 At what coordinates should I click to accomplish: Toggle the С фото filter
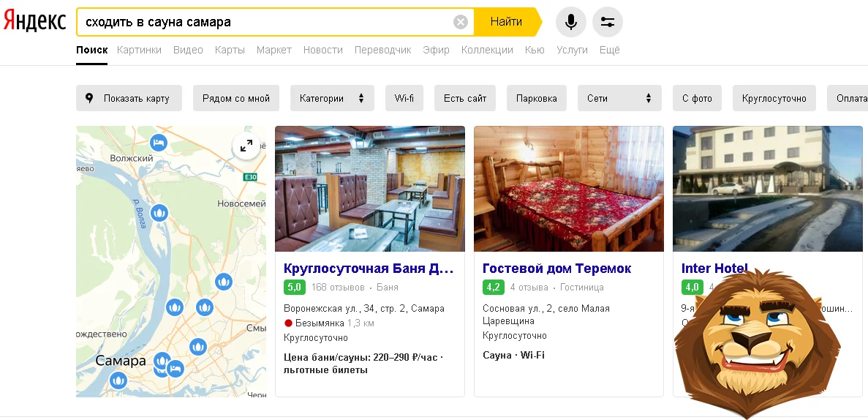(x=697, y=98)
